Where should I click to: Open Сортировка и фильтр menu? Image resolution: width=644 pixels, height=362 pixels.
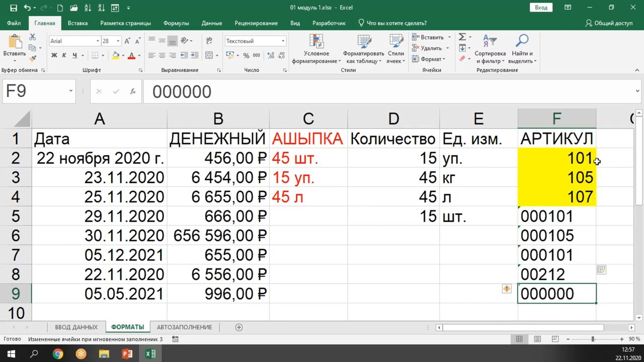490,49
